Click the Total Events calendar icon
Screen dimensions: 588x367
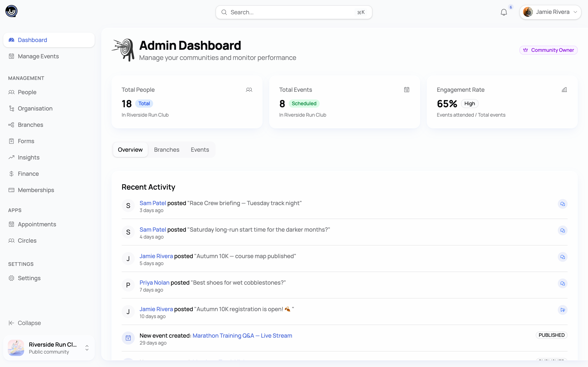pyautogui.click(x=406, y=90)
